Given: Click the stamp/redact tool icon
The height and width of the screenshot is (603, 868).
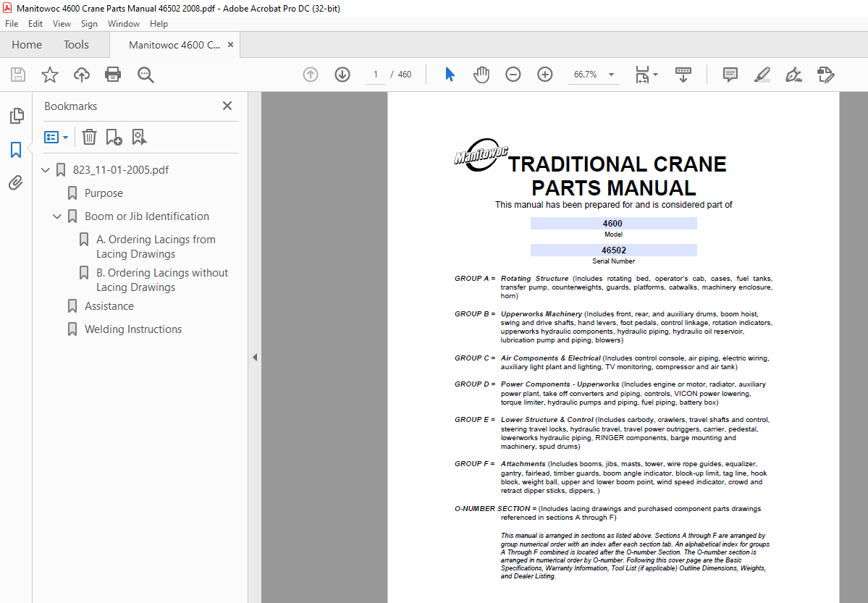Looking at the screenshot, I should (825, 75).
